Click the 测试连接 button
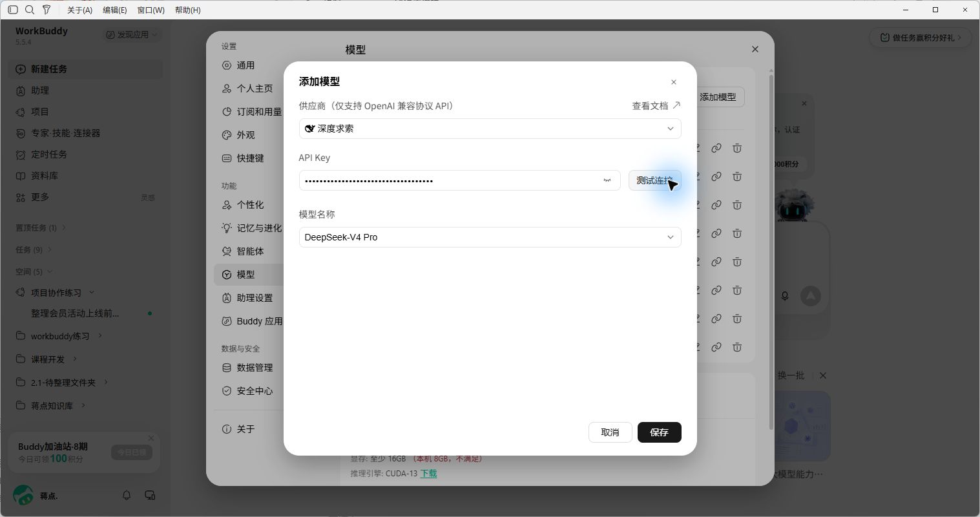 click(654, 180)
